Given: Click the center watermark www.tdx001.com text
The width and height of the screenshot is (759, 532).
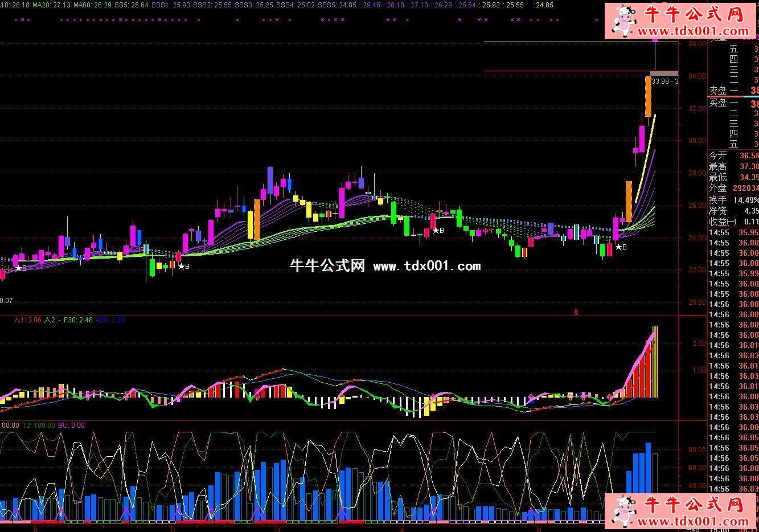Looking at the screenshot, I should (x=426, y=266).
